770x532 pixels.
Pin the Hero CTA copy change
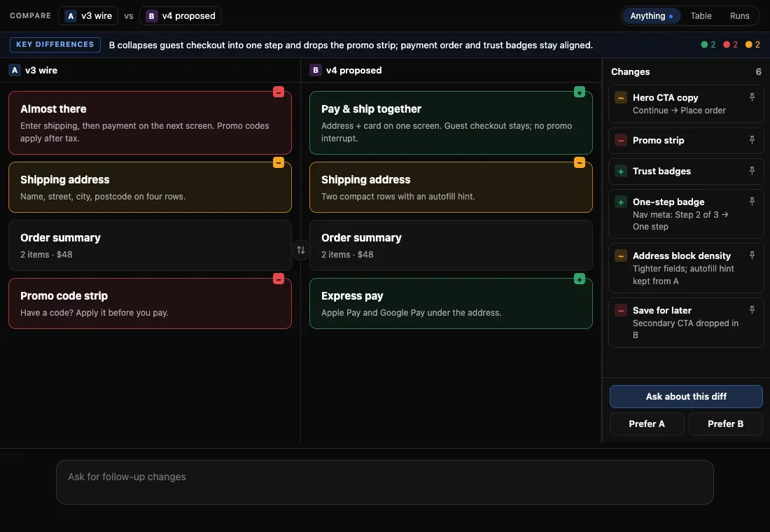[752, 97]
